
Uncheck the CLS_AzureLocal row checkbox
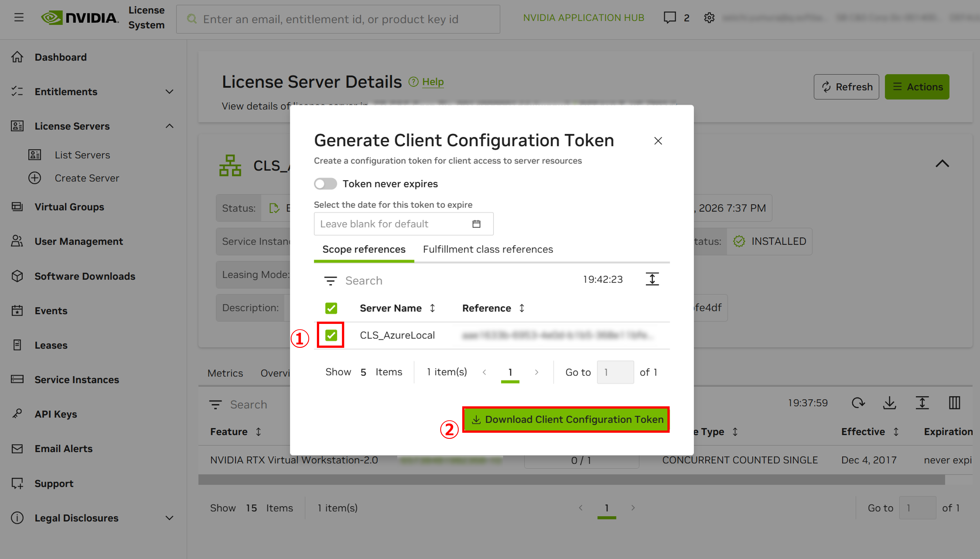pos(331,335)
